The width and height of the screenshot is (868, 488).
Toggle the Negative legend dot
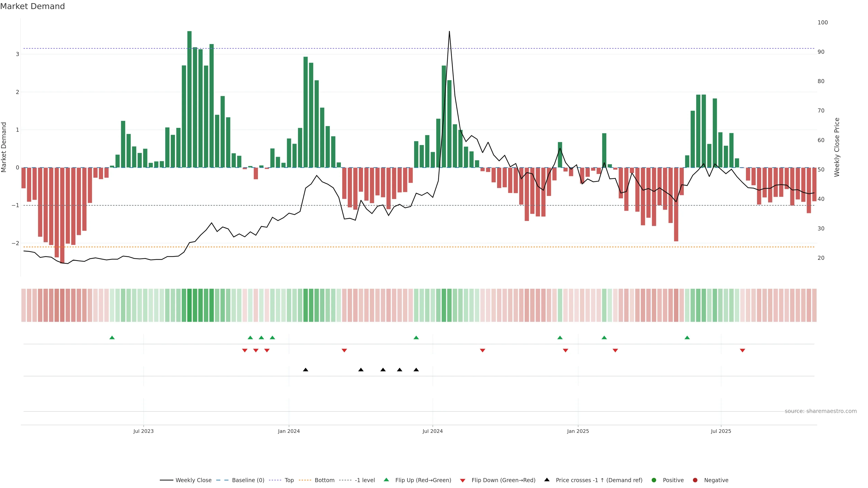(x=695, y=480)
